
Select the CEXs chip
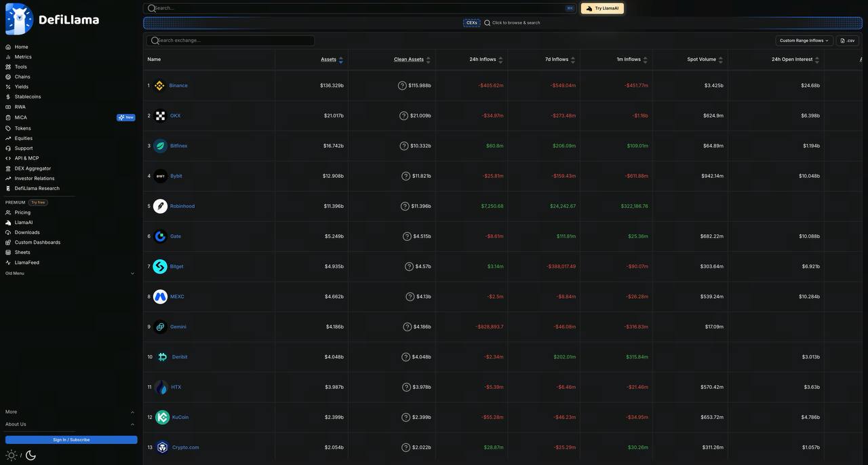472,23
